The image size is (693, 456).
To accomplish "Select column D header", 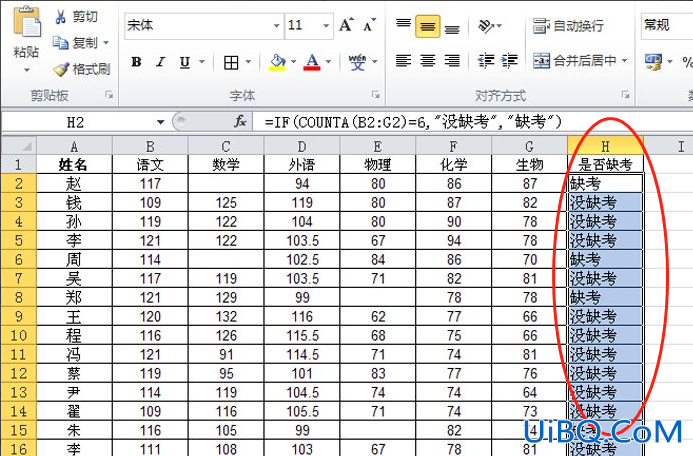I will pyautogui.click(x=302, y=146).
